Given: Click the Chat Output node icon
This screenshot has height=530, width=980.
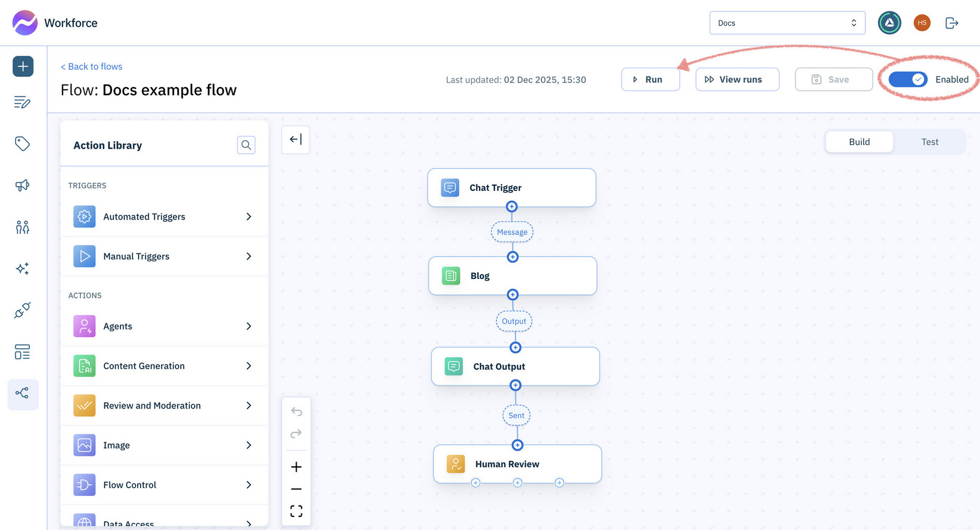Looking at the screenshot, I should click(x=454, y=366).
